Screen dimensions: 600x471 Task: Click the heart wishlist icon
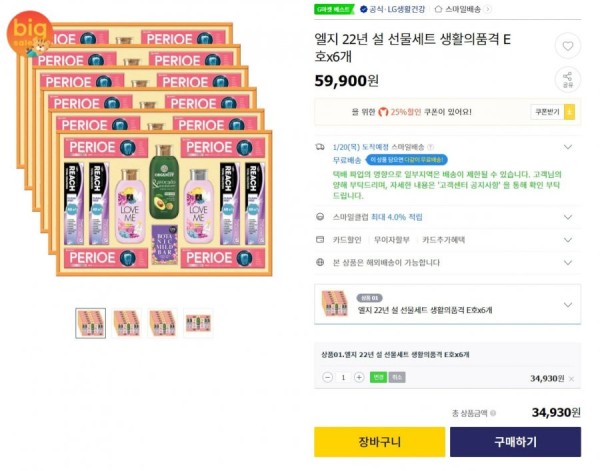point(567,46)
